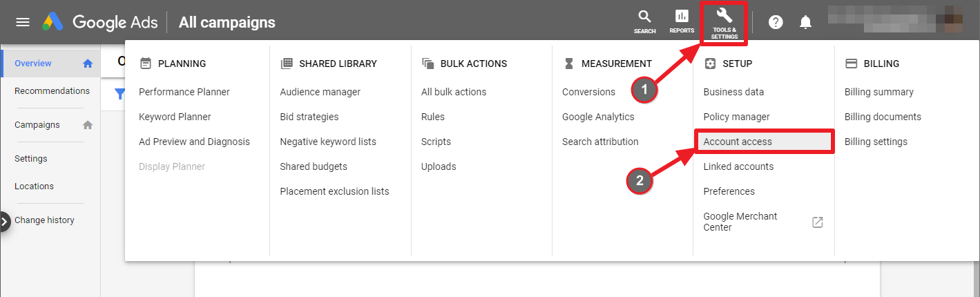The image size is (980, 297).
Task: Open Audience manager in Shared Library
Action: point(320,92)
